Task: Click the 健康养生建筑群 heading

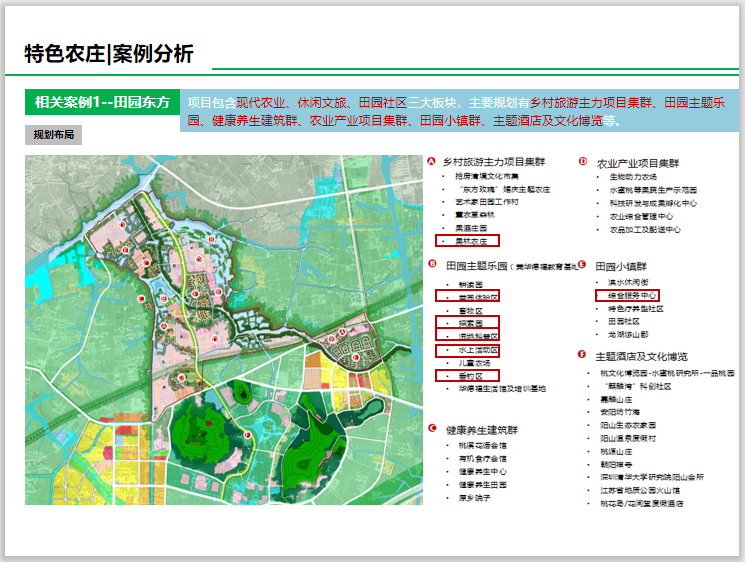Action: click(x=480, y=429)
